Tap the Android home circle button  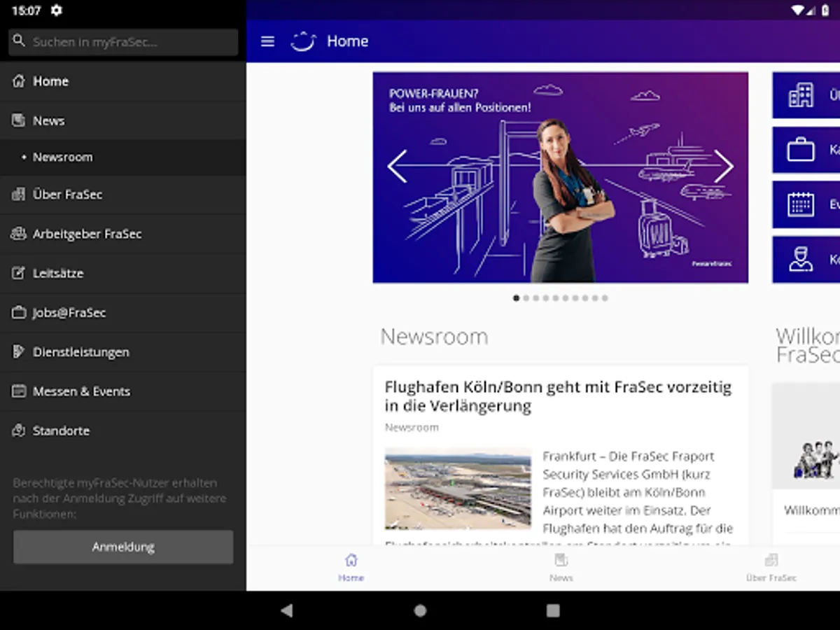pyautogui.click(x=420, y=610)
